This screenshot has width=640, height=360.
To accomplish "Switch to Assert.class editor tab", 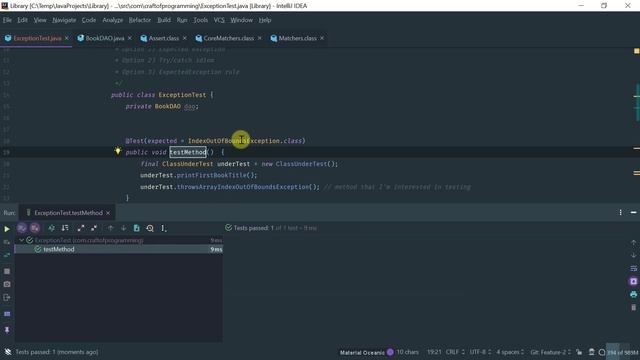I will point(163,38).
